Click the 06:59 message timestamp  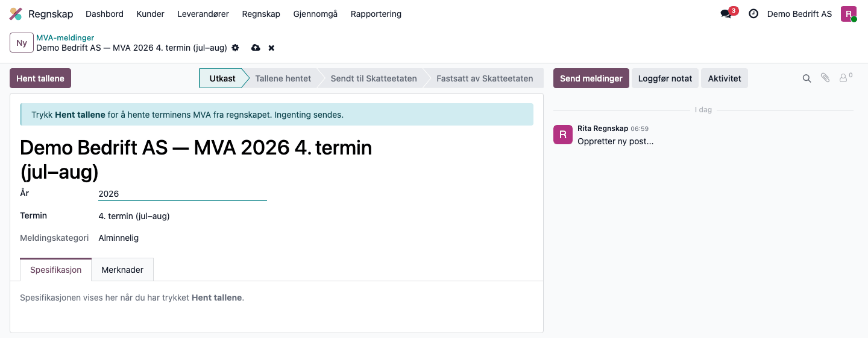(x=640, y=129)
